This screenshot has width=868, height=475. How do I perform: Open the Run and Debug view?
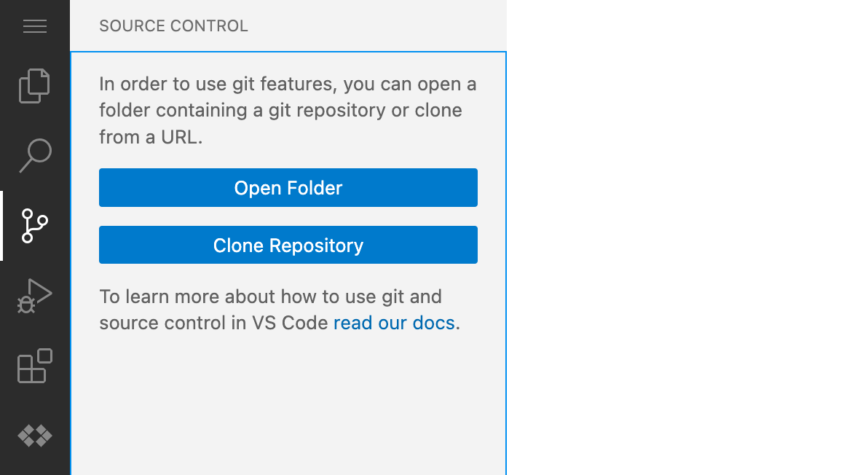click(35, 296)
